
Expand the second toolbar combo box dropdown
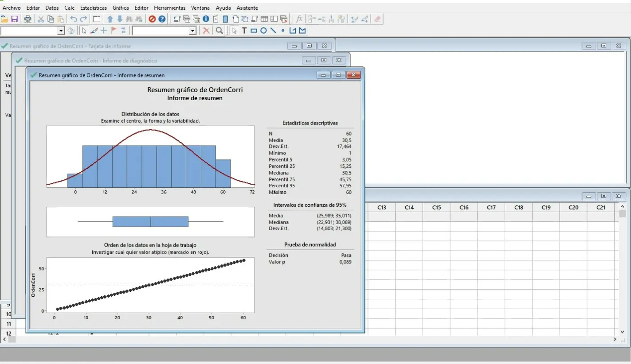point(192,31)
